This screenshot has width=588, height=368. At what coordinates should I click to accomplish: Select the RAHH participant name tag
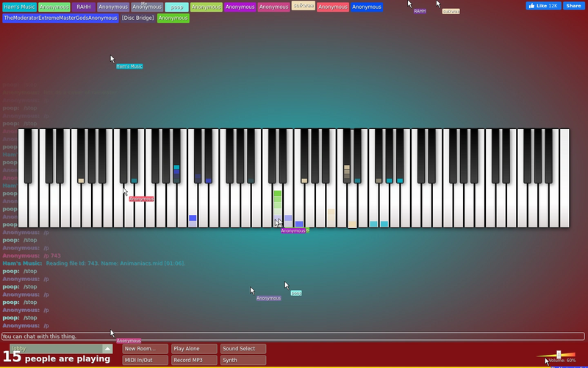coord(84,7)
